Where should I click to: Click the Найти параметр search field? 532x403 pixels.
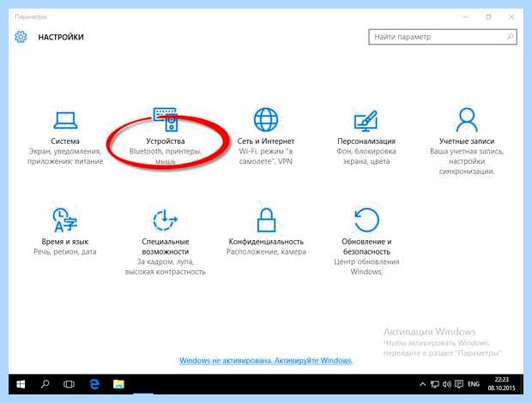tap(443, 37)
